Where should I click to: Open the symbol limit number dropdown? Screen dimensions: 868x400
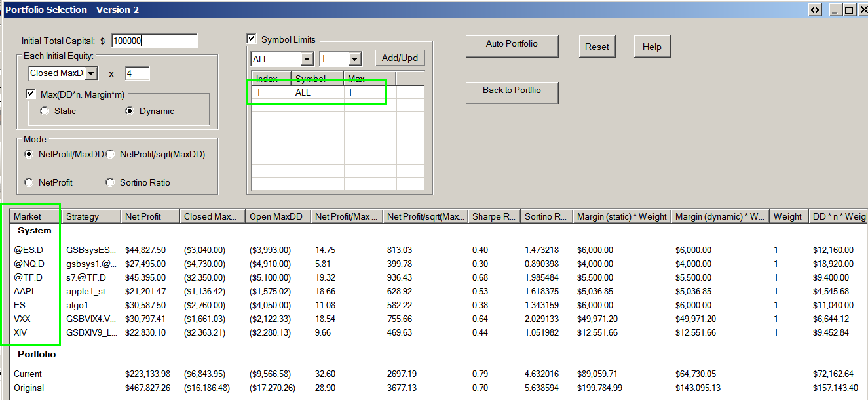tap(354, 59)
